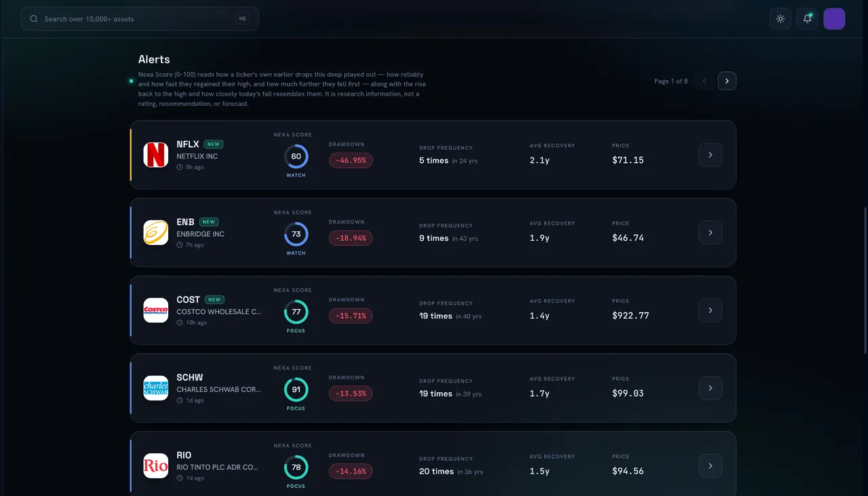Click COST price $922.77
Image resolution: width=868 pixels, height=496 pixels.
631,316
